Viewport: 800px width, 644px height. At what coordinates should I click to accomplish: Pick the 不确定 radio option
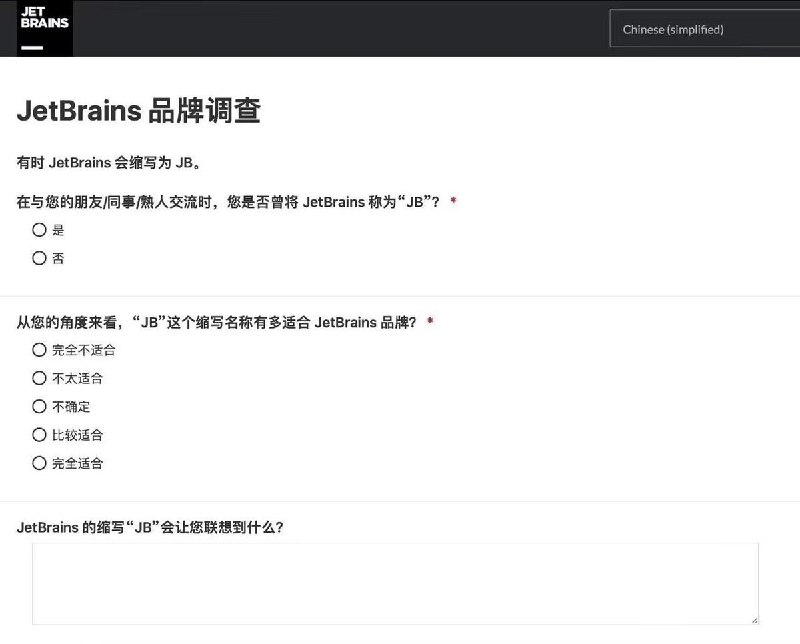[x=39, y=406]
